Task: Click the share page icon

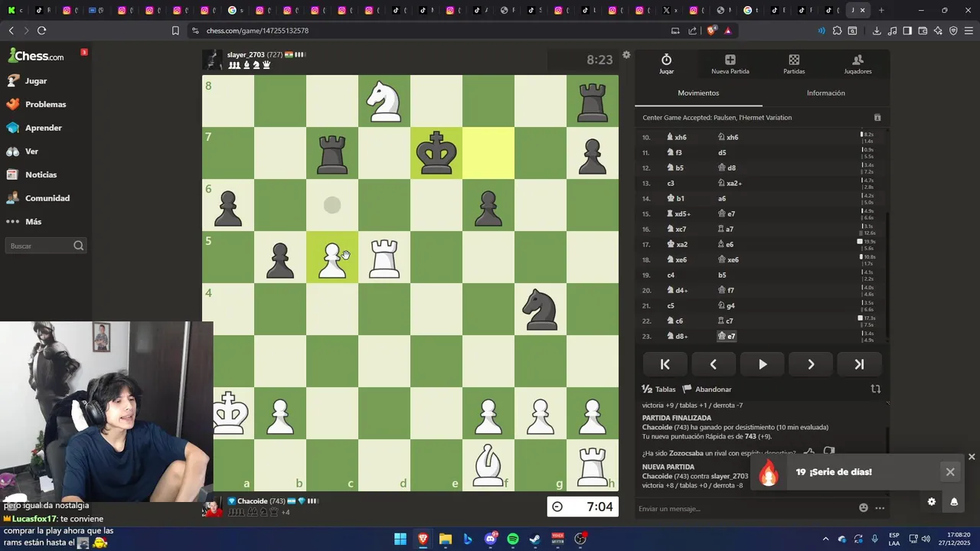Action: point(693,31)
